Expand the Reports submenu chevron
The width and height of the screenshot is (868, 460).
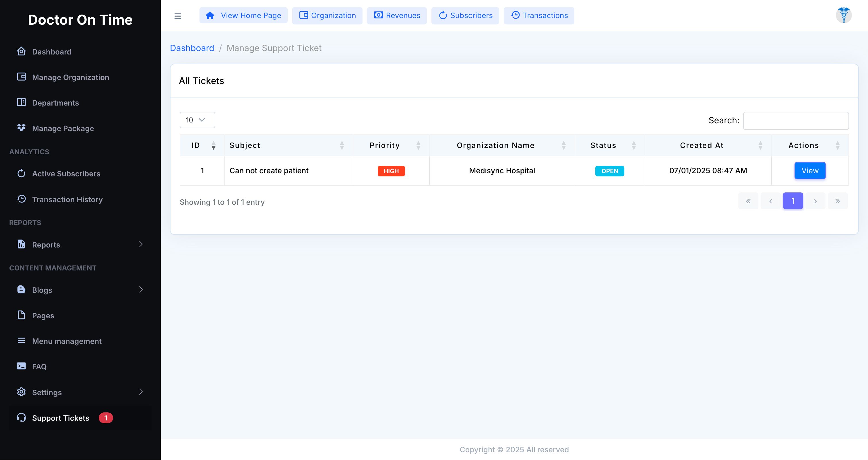point(141,244)
